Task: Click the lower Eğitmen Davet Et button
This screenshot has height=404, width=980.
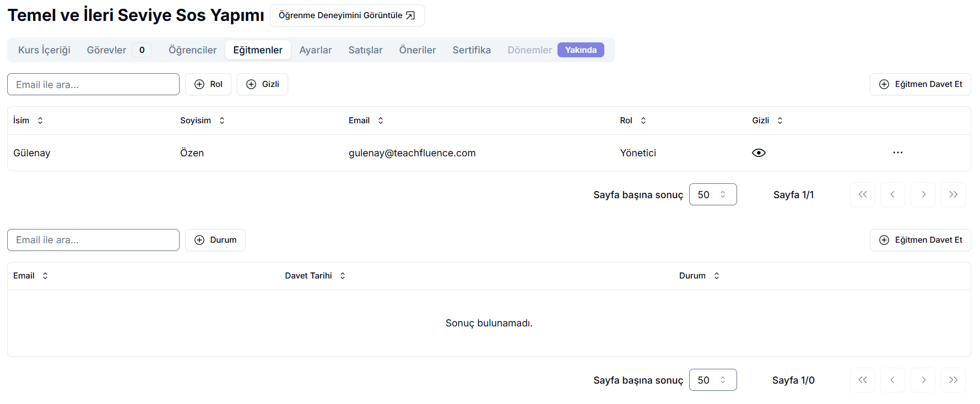Action: 920,240
